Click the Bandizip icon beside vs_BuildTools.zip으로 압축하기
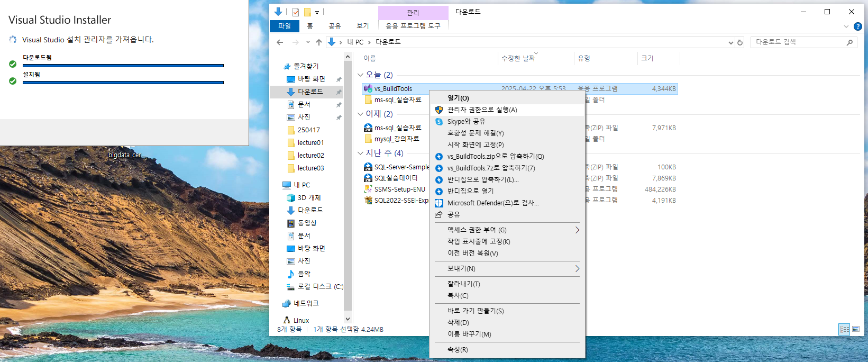This screenshot has width=868, height=362. tap(438, 156)
